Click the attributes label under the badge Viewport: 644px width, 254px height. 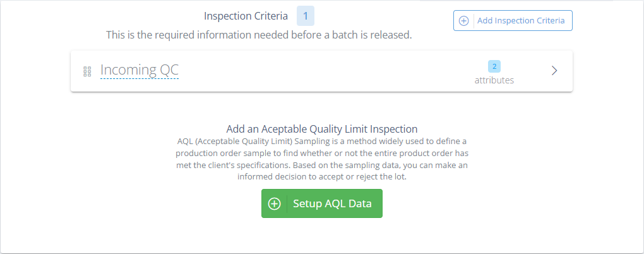(x=494, y=80)
